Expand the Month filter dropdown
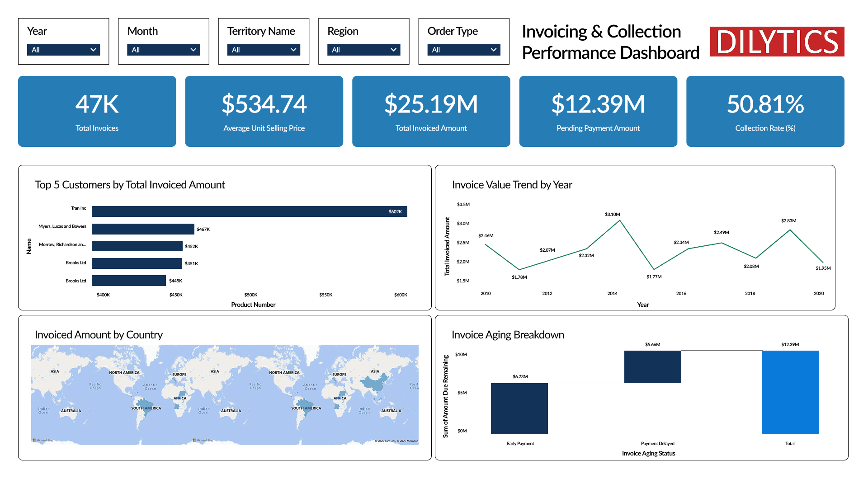868x488 pixels. [x=163, y=50]
